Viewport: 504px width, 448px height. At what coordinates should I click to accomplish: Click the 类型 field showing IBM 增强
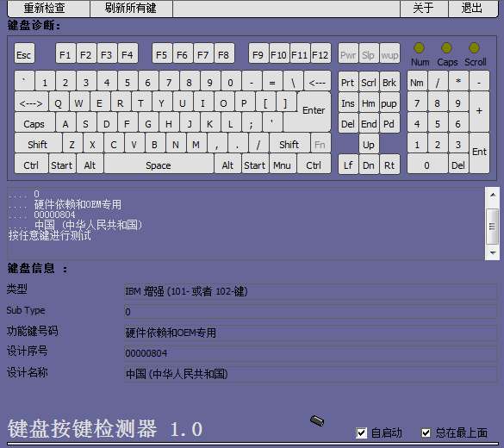[x=310, y=291]
